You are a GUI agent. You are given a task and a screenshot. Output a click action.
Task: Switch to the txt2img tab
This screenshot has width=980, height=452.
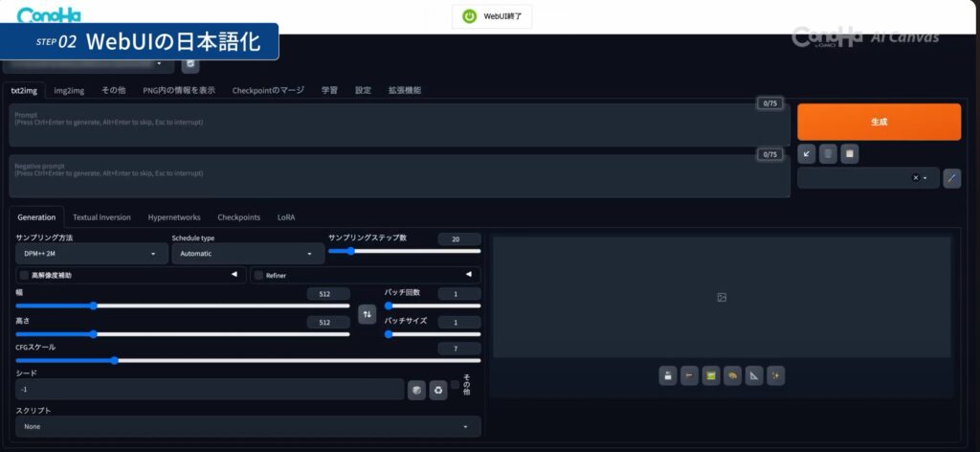click(x=24, y=90)
